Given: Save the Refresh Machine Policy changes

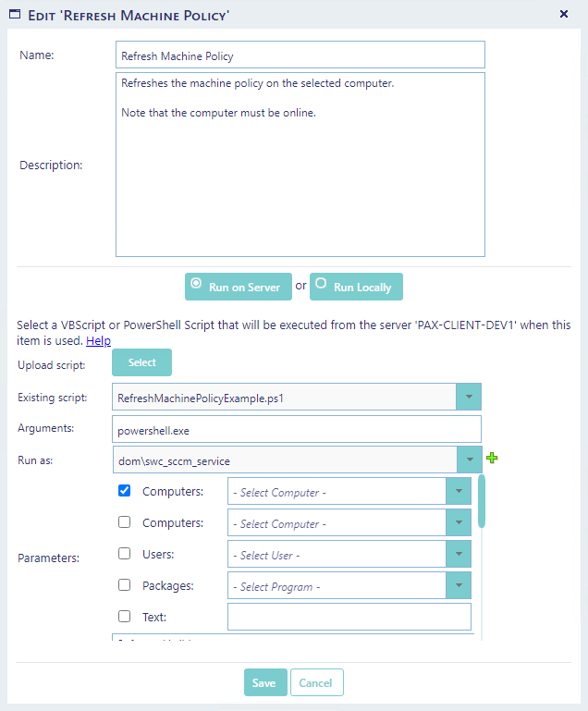Looking at the screenshot, I should [x=263, y=682].
